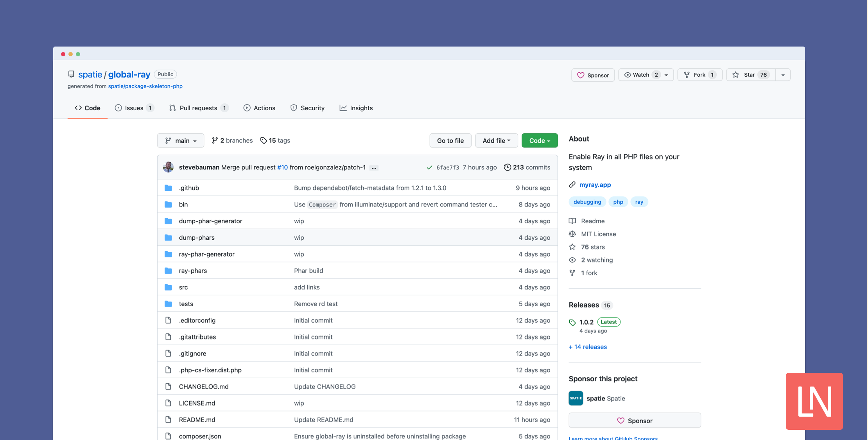
Task: Select the debugging topic tag
Action: [x=587, y=202]
